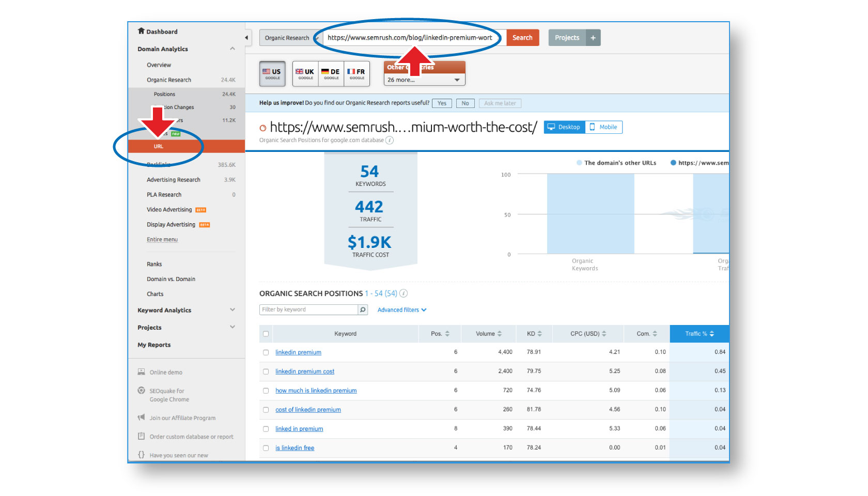Screen dimensions: 868x496
Task: Open Charts in sidebar
Action: 155,294
